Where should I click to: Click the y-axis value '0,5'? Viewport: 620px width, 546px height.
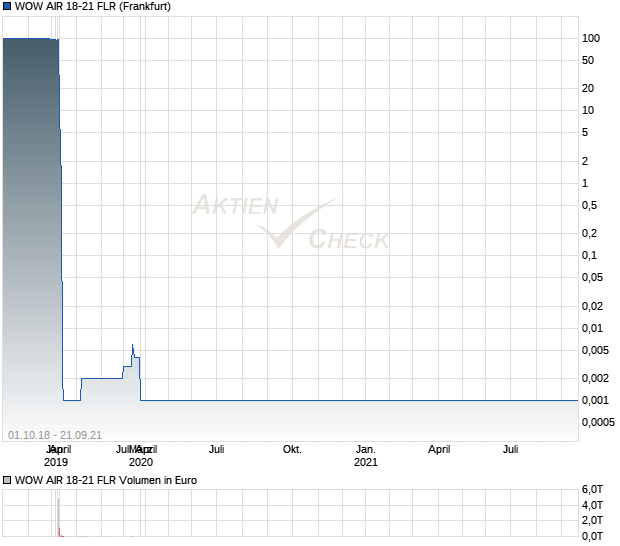pyautogui.click(x=589, y=206)
